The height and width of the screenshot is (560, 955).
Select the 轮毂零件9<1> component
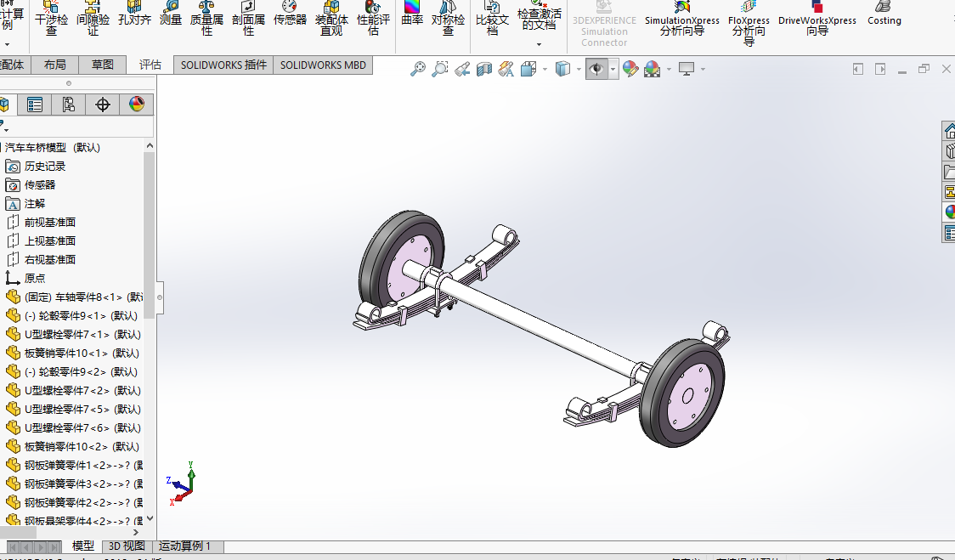[72, 315]
